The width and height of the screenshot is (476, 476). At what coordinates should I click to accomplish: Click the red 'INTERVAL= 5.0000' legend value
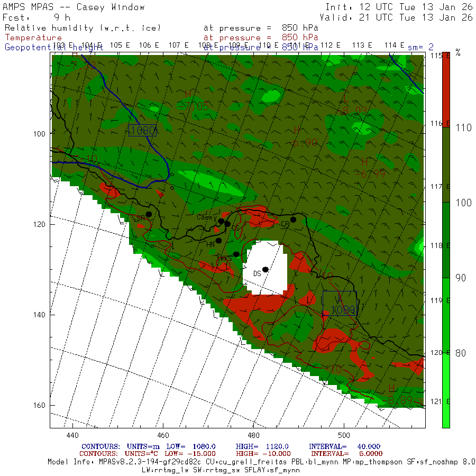tap(346, 454)
